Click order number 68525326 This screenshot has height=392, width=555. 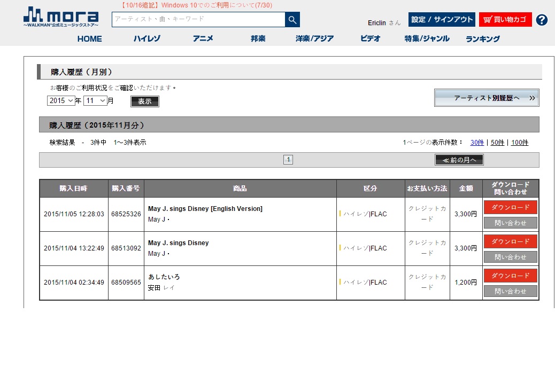pos(126,214)
